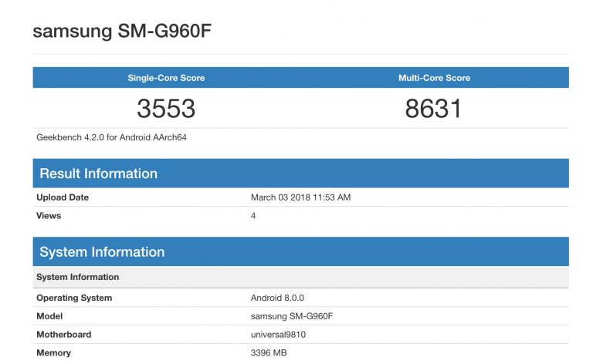Image resolution: width=593 pixels, height=364 pixels.
Task: Click the Views label
Action: tap(49, 216)
